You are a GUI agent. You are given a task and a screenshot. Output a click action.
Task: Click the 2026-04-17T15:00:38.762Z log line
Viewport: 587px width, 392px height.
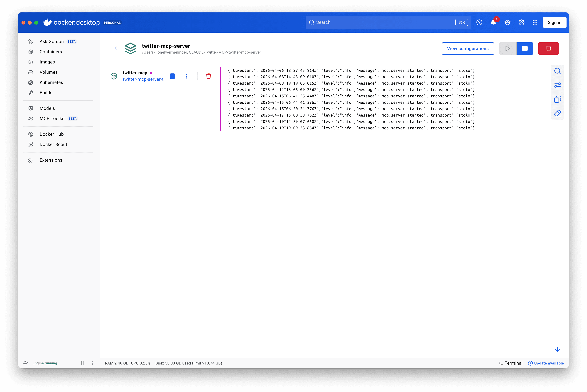[351, 115]
